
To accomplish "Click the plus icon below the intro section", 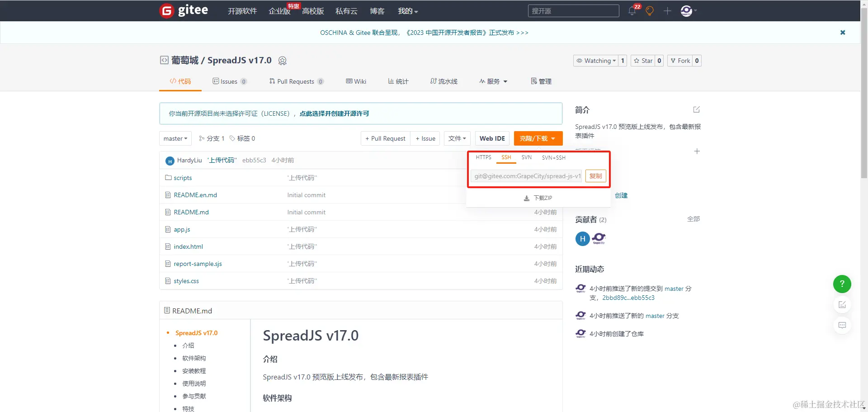I will click(697, 151).
